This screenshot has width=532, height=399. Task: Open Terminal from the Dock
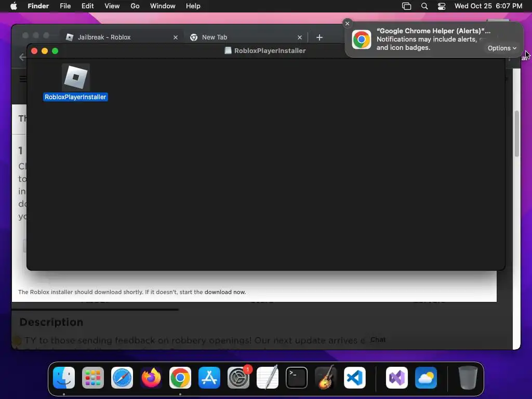pos(297,378)
